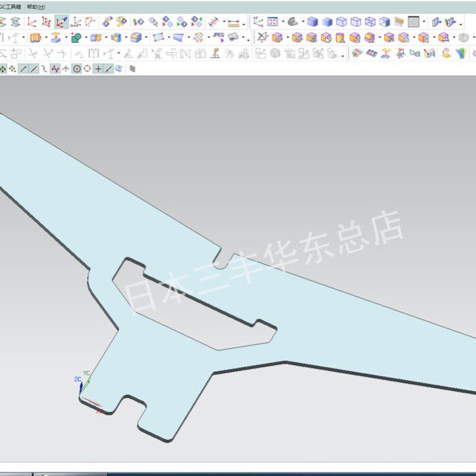Screen dimensions: 476x476
Task: Select the WCS Dynamics tool
Action: pyautogui.click(x=46, y=22)
